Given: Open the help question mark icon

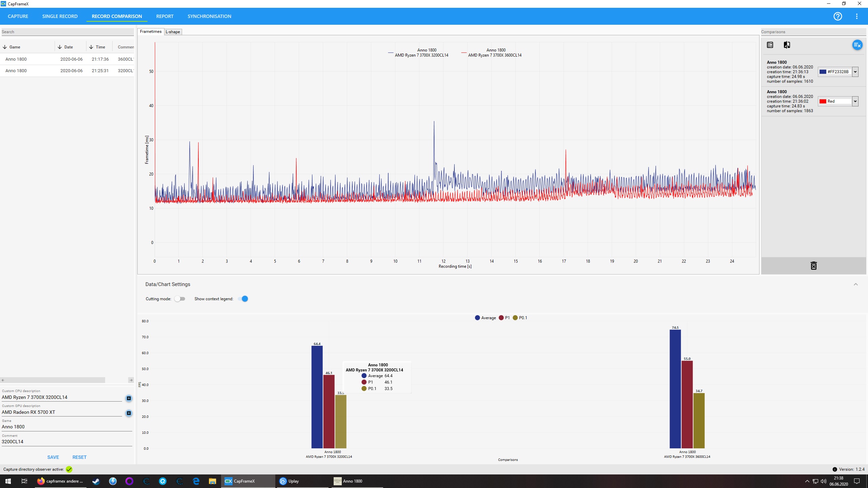Looking at the screenshot, I should click(x=837, y=16).
